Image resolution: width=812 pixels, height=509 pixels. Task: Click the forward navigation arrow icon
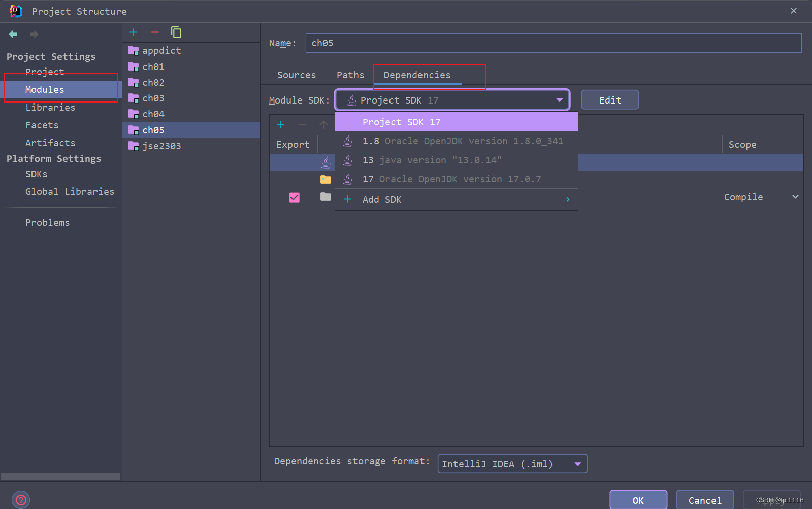tap(34, 34)
